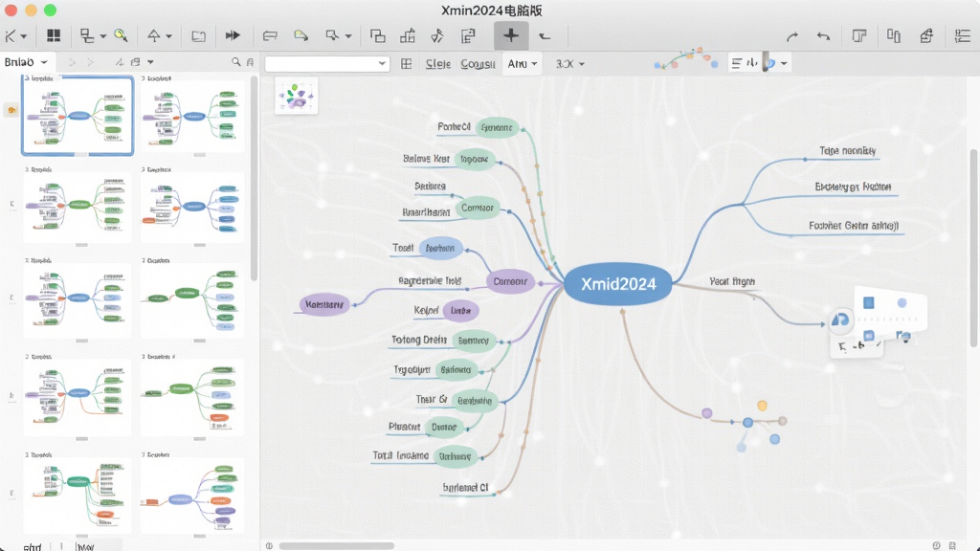This screenshot has height=551, width=980.
Task: Click the Sleie button
Action: pyautogui.click(x=438, y=64)
